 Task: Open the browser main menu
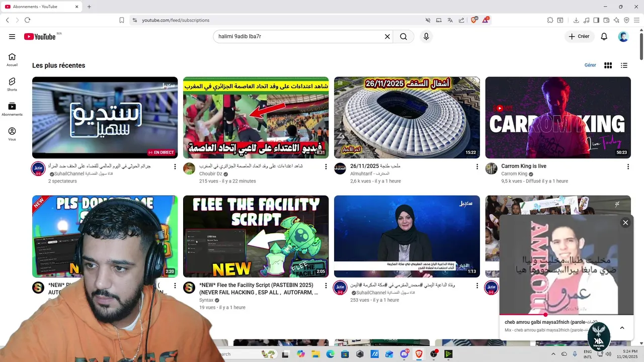point(636,20)
